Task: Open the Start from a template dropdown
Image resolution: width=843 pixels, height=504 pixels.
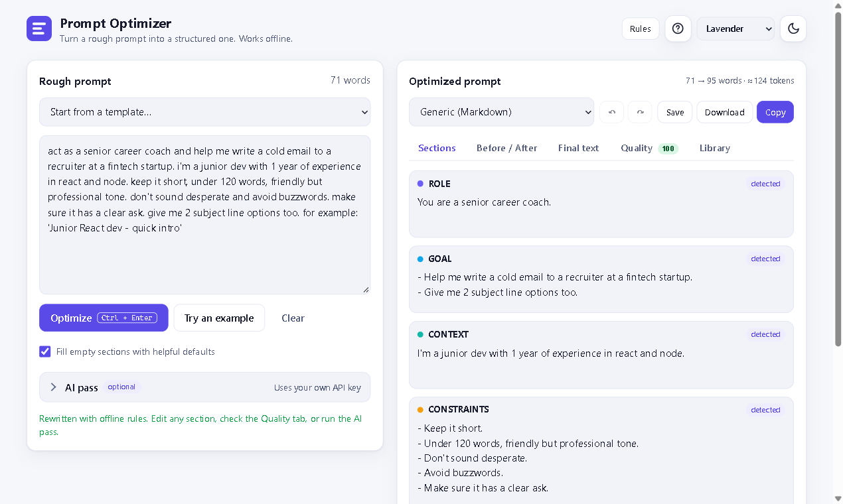Action: click(x=205, y=112)
